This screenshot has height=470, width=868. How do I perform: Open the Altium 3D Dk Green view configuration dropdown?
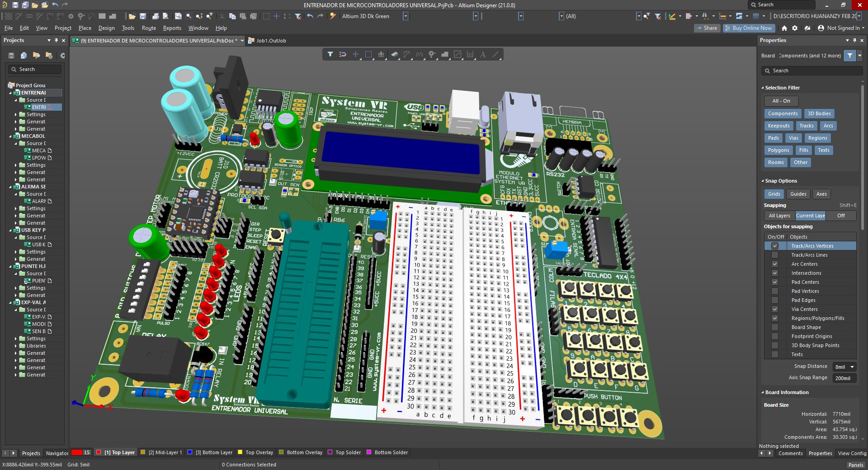[406, 16]
